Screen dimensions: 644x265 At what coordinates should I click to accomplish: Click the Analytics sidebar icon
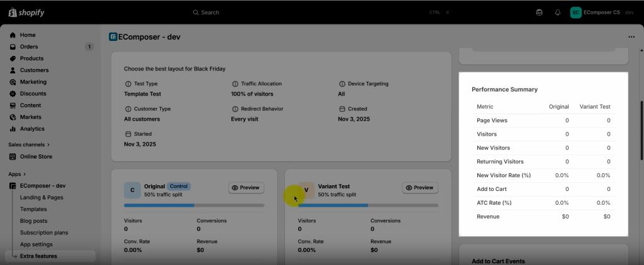13,129
